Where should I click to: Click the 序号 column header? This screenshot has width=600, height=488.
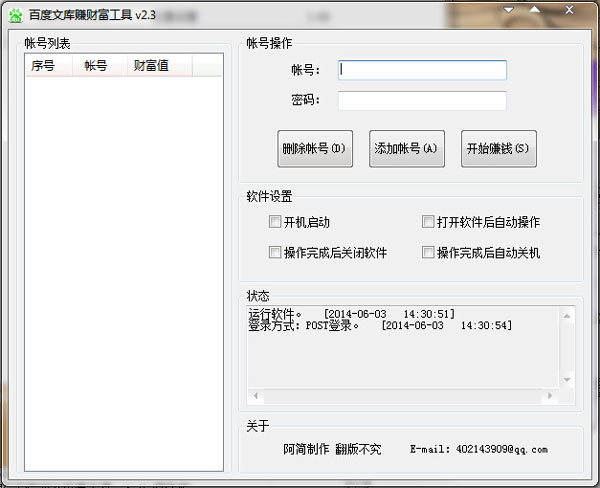coord(43,66)
